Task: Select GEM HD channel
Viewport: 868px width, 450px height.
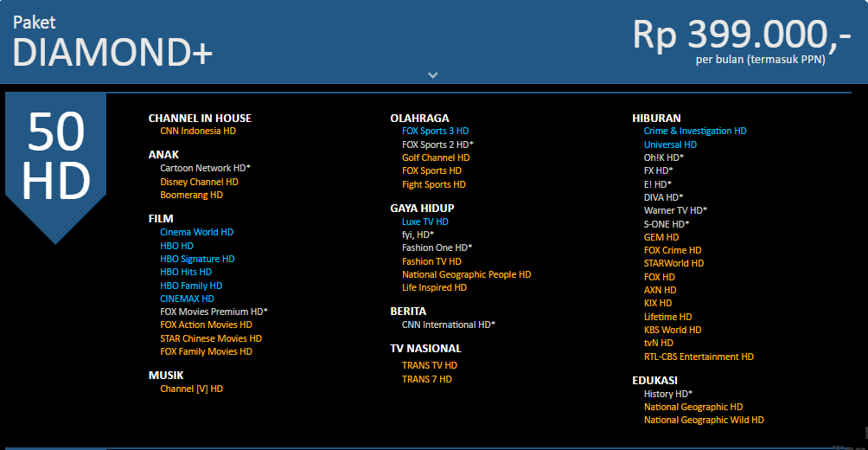Action: pos(661,237)
